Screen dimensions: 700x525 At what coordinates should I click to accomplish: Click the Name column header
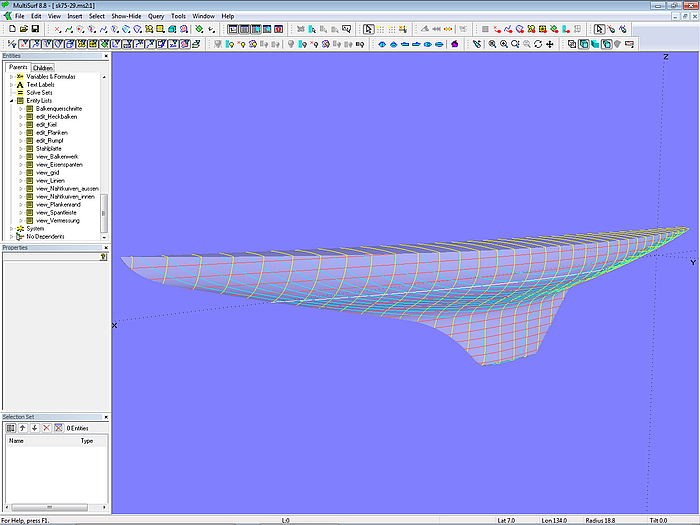click(17, 440)
